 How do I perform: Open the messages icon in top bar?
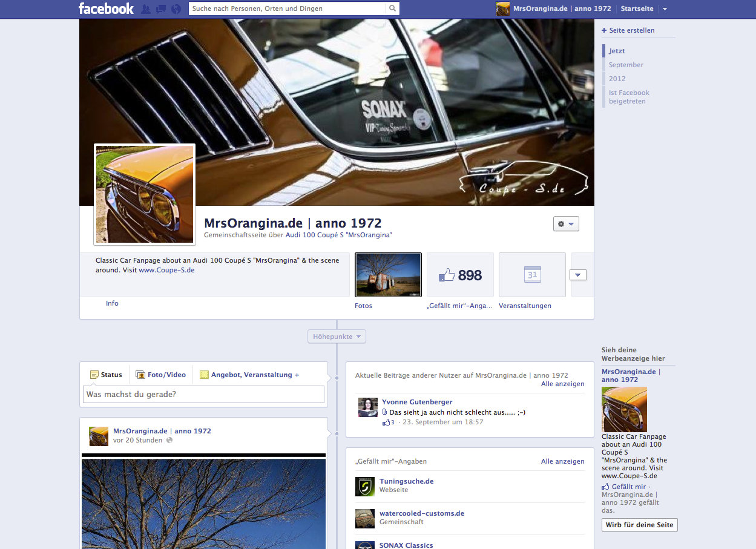[161, 9]
